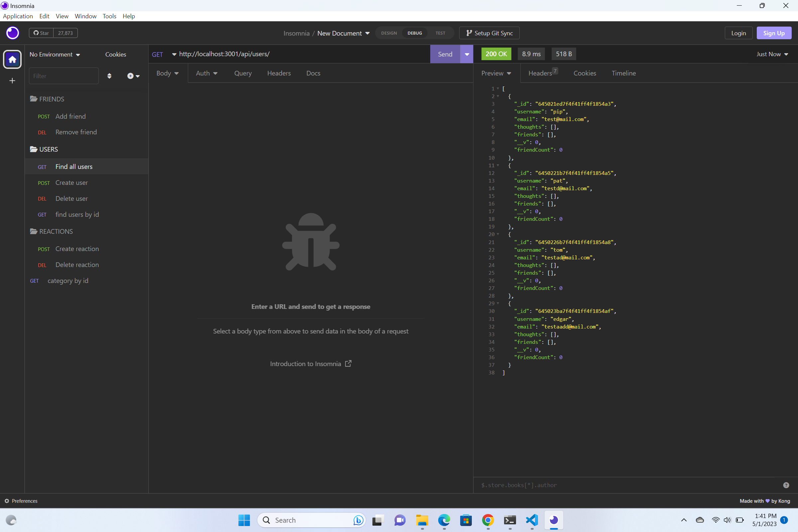Image resolution: width=798 pixels, height=532 pixels.
Task: Click the request sorting arrows icon
Action: pyautogui.click(x=109, y=76)
